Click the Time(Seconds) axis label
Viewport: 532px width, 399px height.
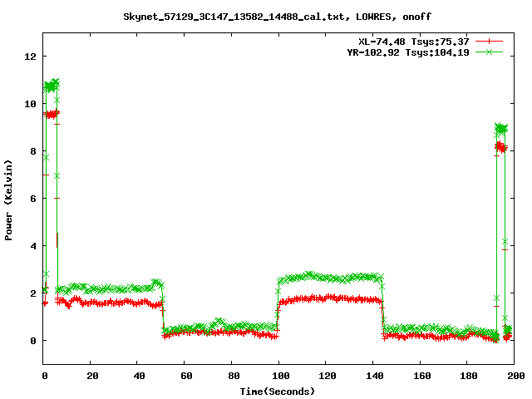277,392
